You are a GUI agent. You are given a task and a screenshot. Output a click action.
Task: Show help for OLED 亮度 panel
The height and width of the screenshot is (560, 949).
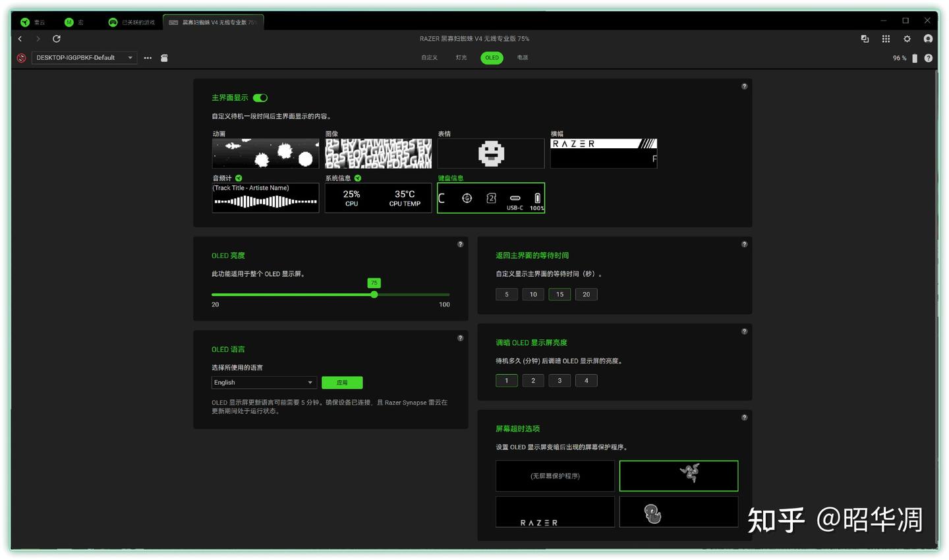461,244
